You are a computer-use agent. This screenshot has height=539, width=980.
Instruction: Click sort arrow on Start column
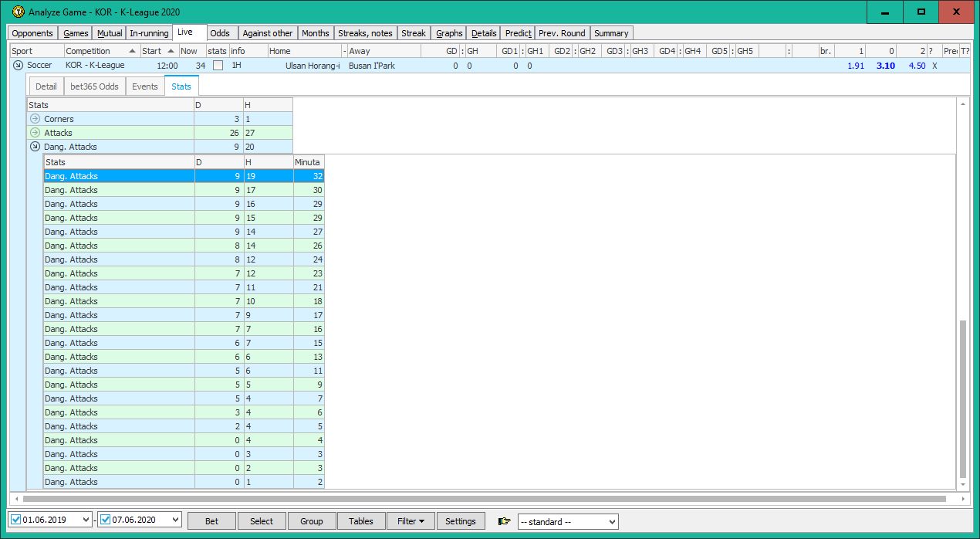[171, 51]
